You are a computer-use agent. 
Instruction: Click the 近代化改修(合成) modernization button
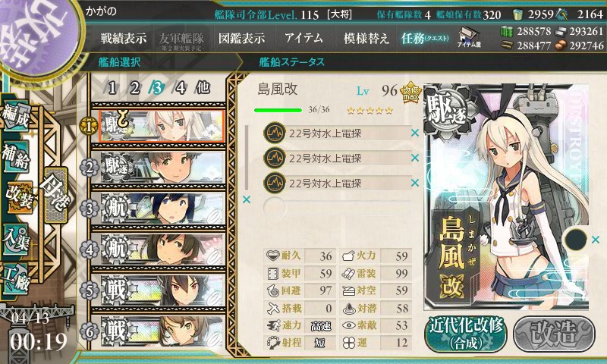point(466,334)
